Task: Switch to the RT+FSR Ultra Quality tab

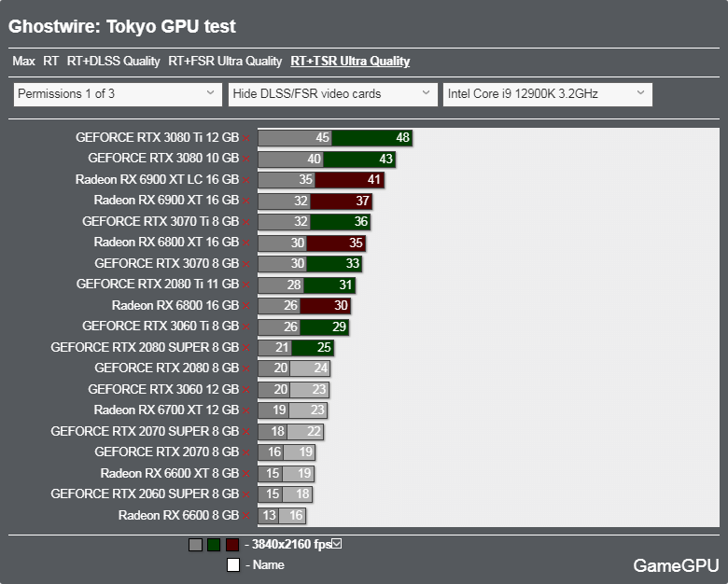Action: [x=225, y=62]
